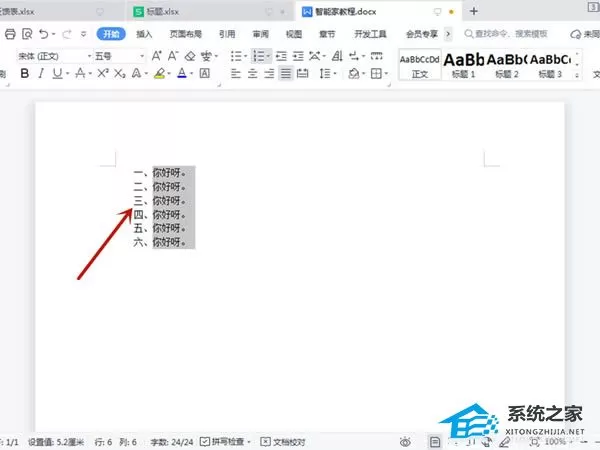
Task: Open the 审阅 ribbon tab
Action: click(x=261, y=34)
